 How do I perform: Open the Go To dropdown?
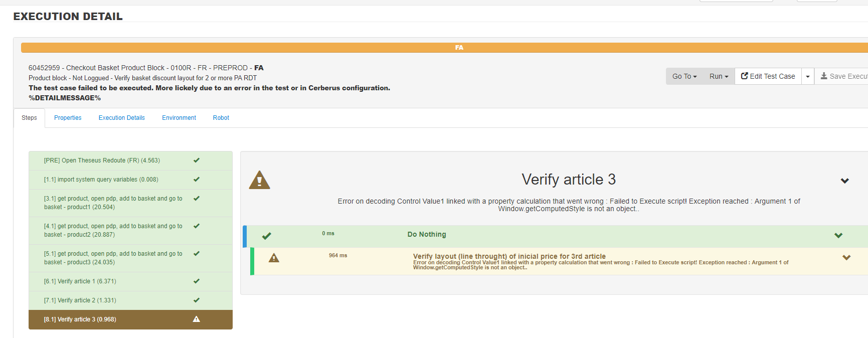pyautogui.click(x=684, y=76)
